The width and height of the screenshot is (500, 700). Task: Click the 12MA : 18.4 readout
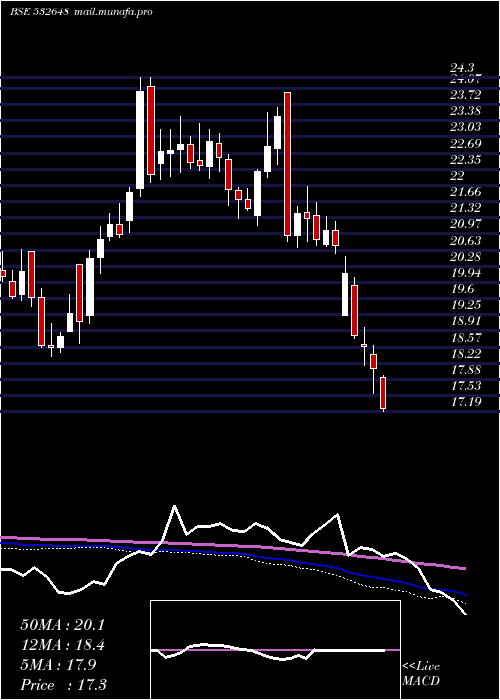[62, 646]
